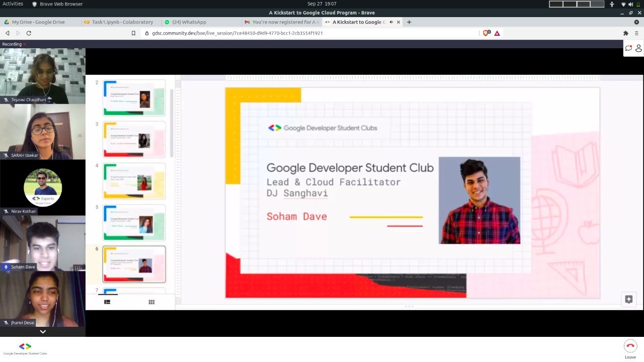The width and height of the screenshot is (644, 362).
Task: Open slide 5 thumbnail
Action: [134, 222]
